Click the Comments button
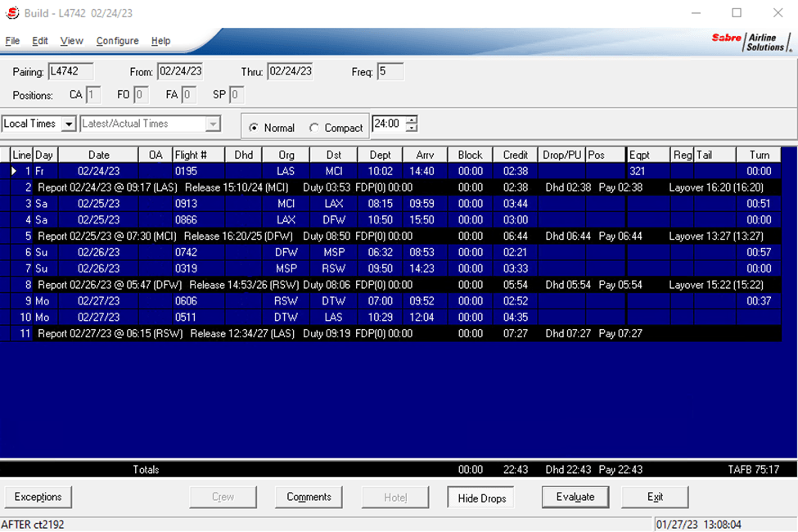Screen dimensions: 798x532 pyautogui.click(x=309, y=497)
